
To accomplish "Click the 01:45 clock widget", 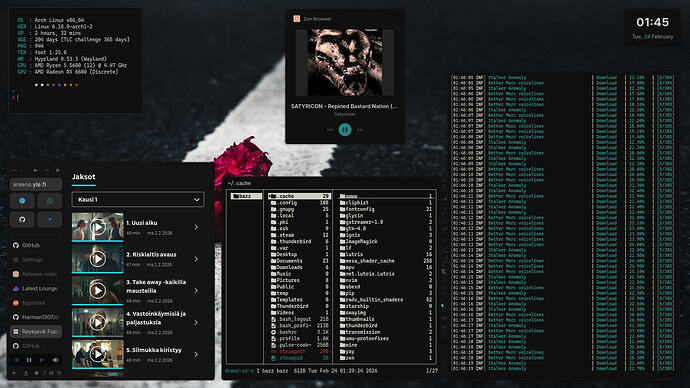I will point(652,22).
